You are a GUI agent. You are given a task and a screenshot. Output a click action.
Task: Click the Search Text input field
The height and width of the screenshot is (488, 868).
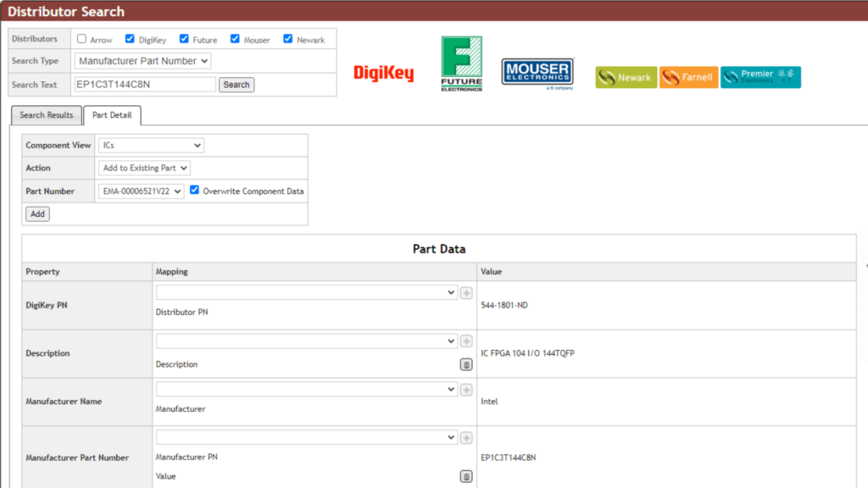(145, 85)
